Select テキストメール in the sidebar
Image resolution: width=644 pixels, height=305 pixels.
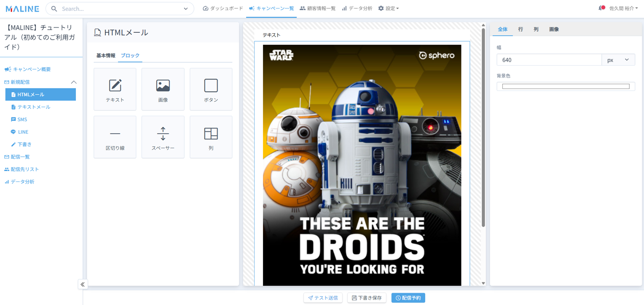click(31, 107)
